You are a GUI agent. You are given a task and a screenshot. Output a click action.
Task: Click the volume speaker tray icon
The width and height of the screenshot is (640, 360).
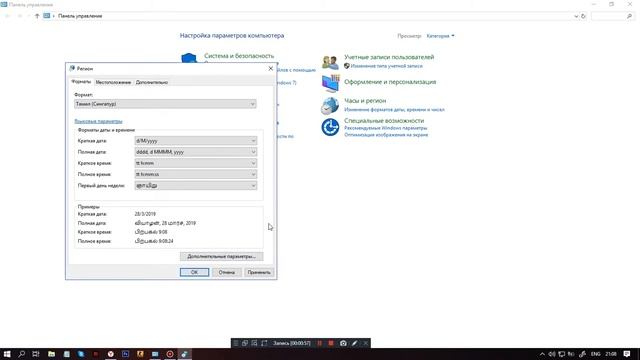552,354
